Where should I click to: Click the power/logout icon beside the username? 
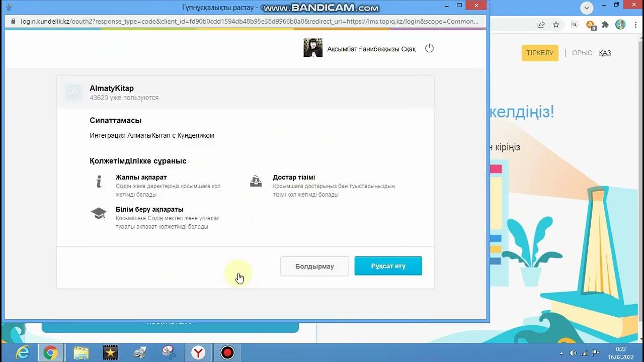pyautogui.click(x=429, y=48)
